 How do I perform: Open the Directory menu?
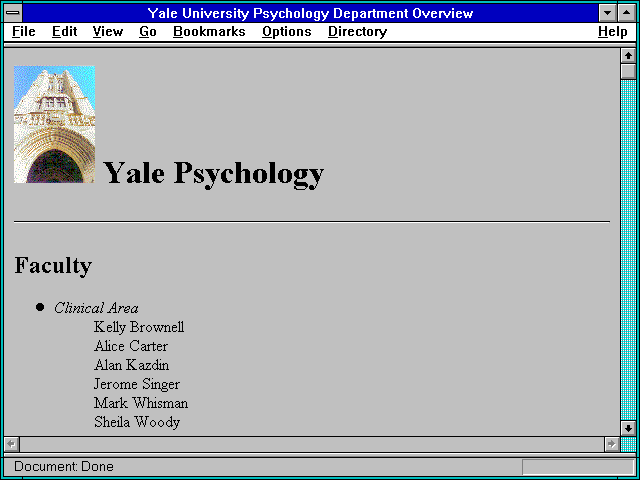(358, 32)
